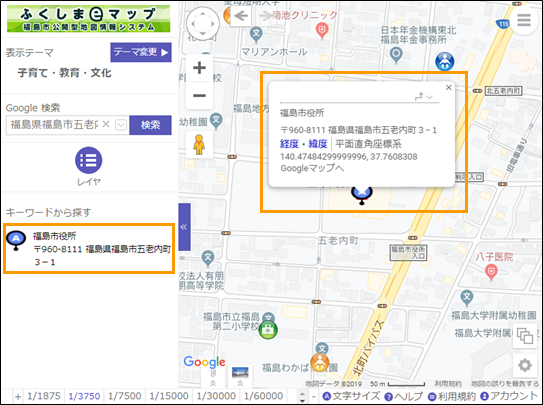Zoom in with the plus button

(199, 68)
